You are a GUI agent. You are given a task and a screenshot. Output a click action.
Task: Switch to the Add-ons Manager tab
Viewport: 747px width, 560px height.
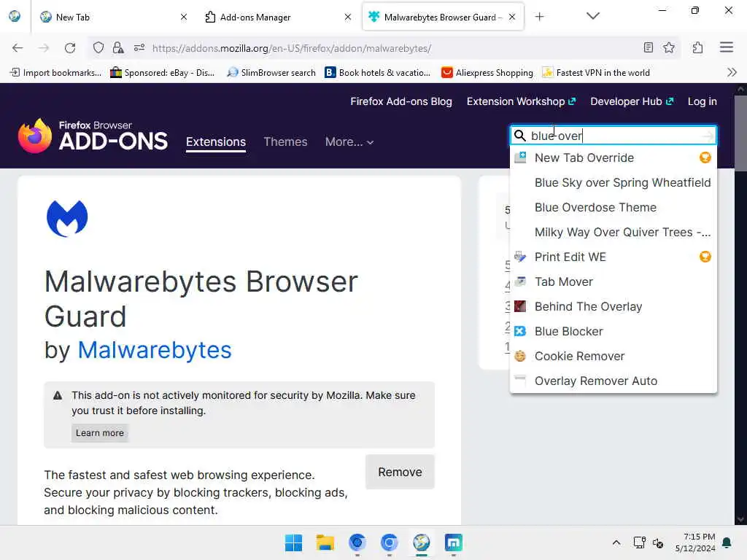coord(278,17)
